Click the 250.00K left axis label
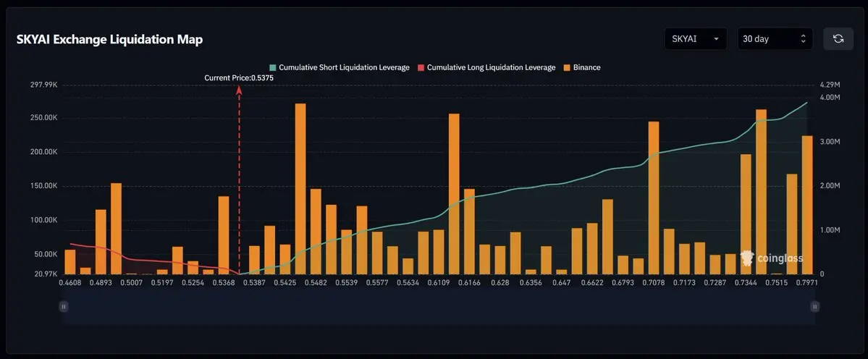This screenshot has width=868, height=359. coord(44,119)
